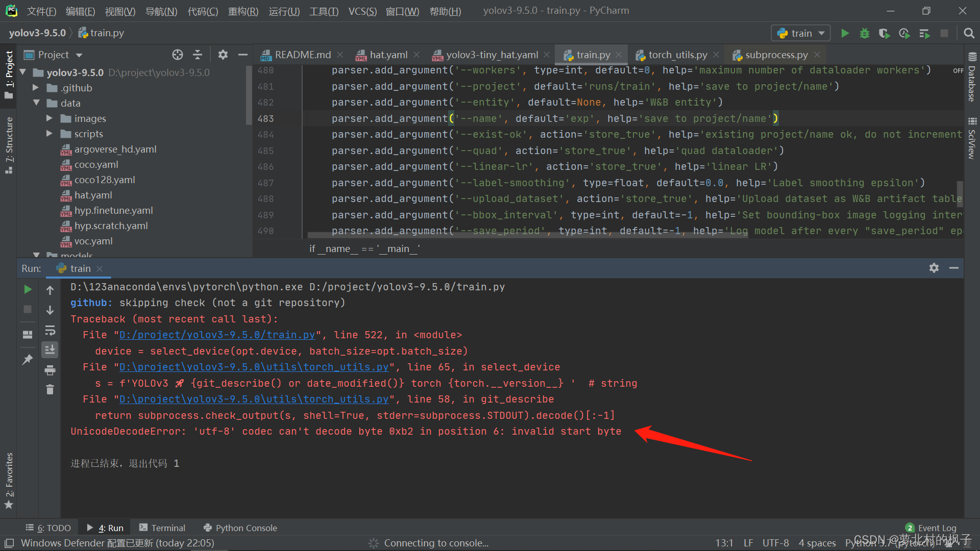Run the train configuration from the top toolbar
The width and height of the screenshot is (980, 551).
[x=845, y=33]
